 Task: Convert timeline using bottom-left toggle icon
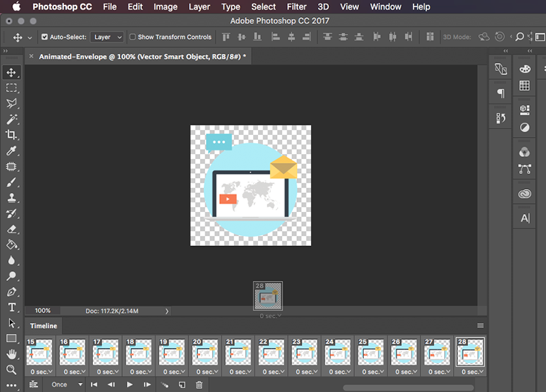pyautogui.click(x=33, y=385)
